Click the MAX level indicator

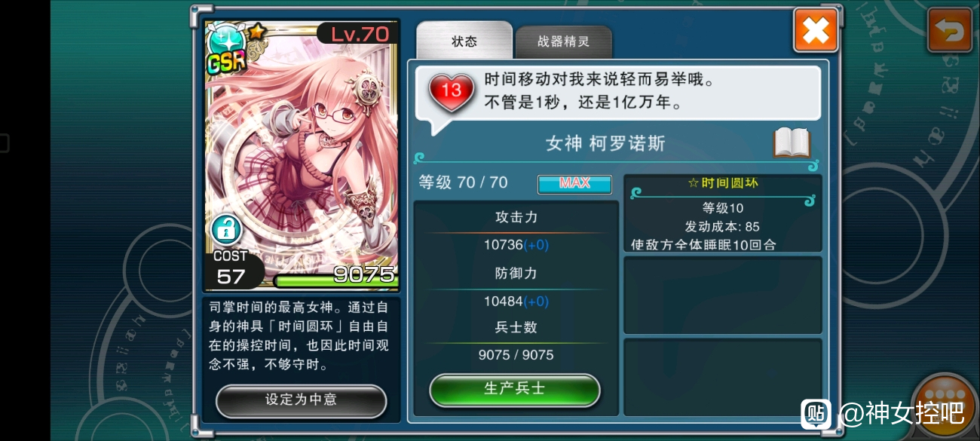(574, 184)
